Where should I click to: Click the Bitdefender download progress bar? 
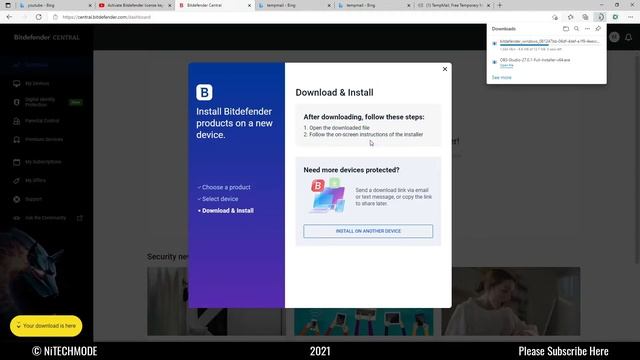click(x=549, y=45)
